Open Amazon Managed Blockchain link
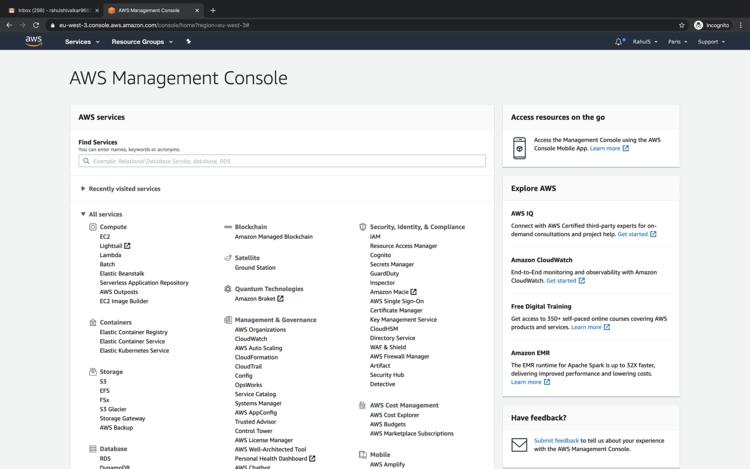This screenshot has height=469, width=750. tap(274, 237)
